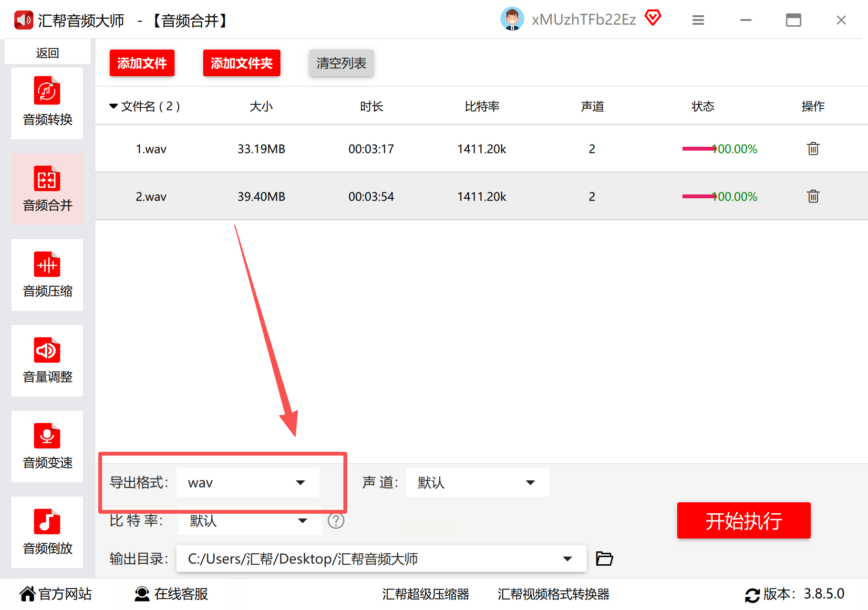Viewport: 868px width, 610px height.
Task: Open the 声道 channel dropdown
Action: (477, 482)
